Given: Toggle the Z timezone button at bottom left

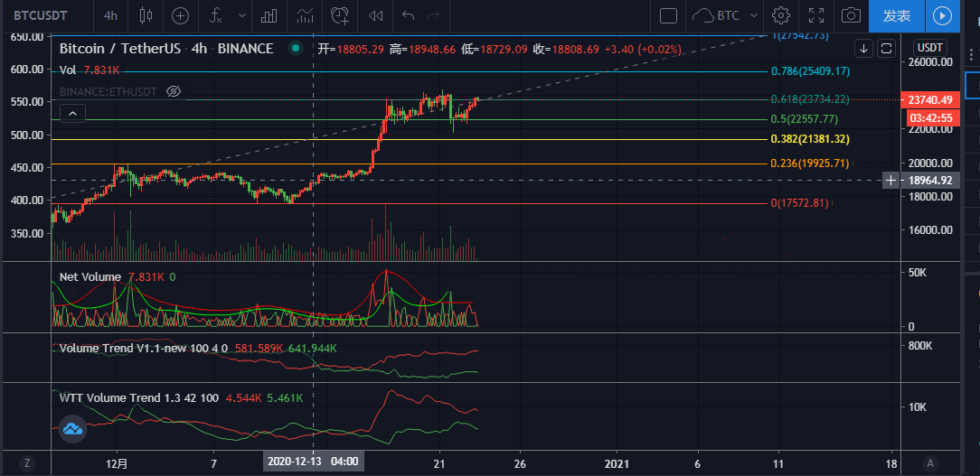Looking at the screenshot, I should [x=27, y=463].
